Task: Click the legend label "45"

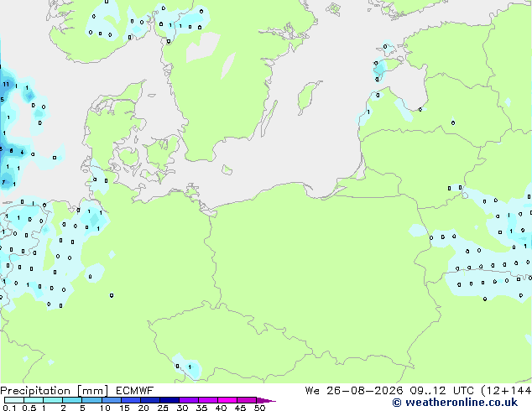Action: click(240, 408)
